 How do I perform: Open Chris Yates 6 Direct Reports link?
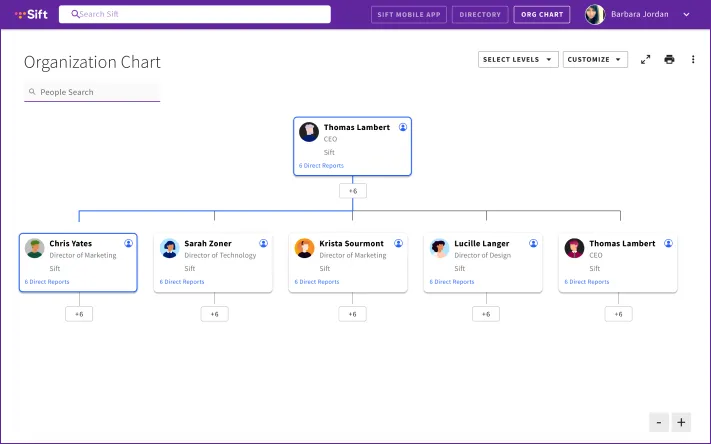(47, 282)
